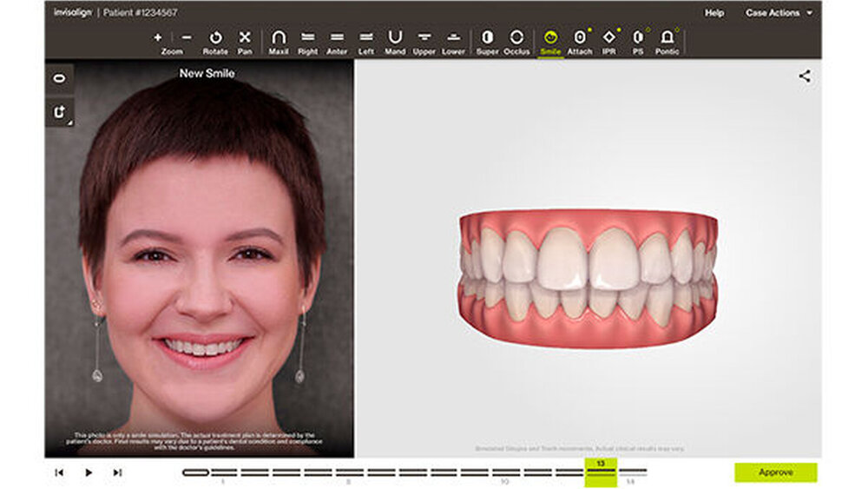Image resolution: width=868 pixels, height=489 pixels.
Task: Switch to Mandibular arch view
Action: tap(395, 38)
